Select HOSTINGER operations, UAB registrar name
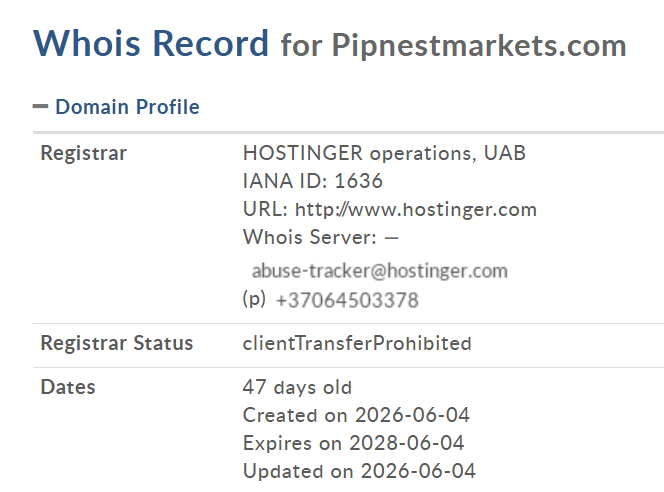664x492 pixels. click(x=384, y=153)
